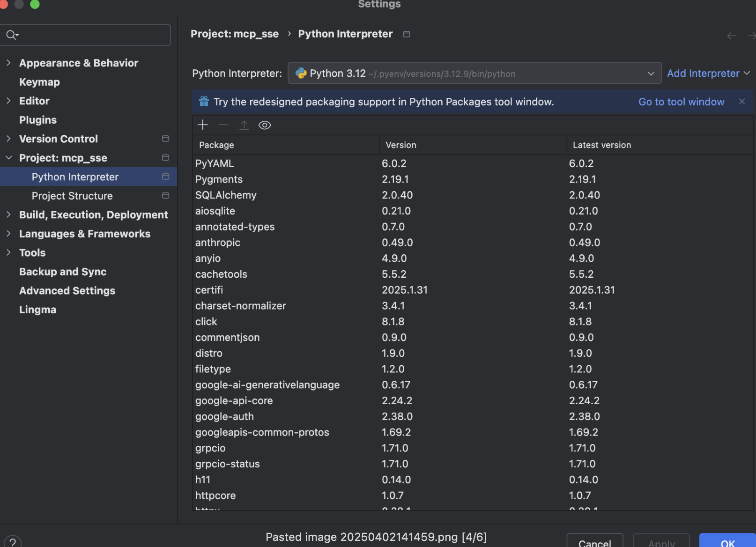Click the project settings icon in breadcrumb header
Viewport: 756px width, 547px height.
click(x=407, y=34)
